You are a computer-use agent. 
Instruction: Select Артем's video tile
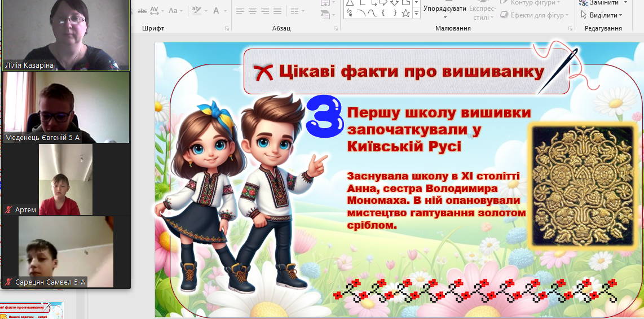[x=66, y=180]
